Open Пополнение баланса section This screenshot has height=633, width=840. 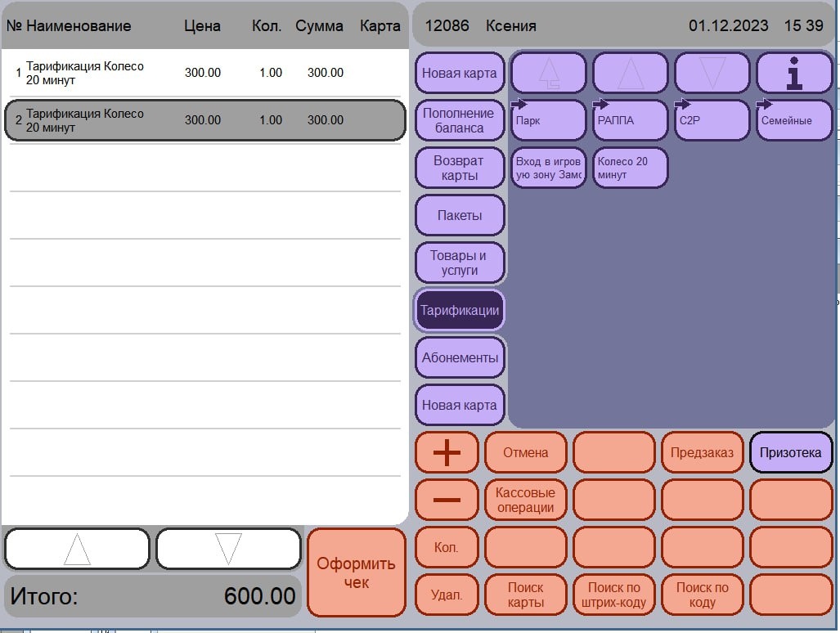[460, 120]
